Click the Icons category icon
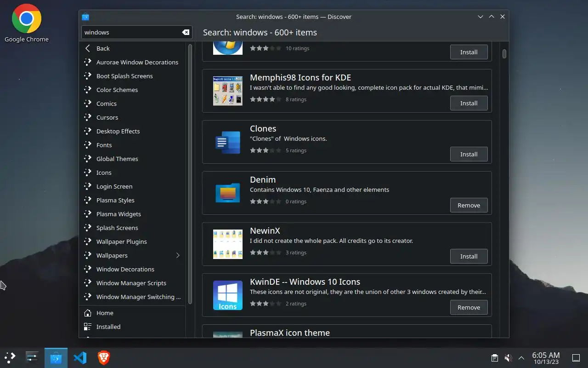Screen dimensions: 588x368 coord(88,172)
